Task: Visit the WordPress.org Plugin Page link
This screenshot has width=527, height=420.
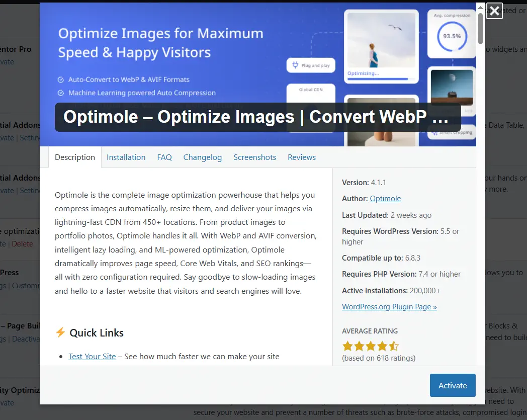Action: (389, 307)
